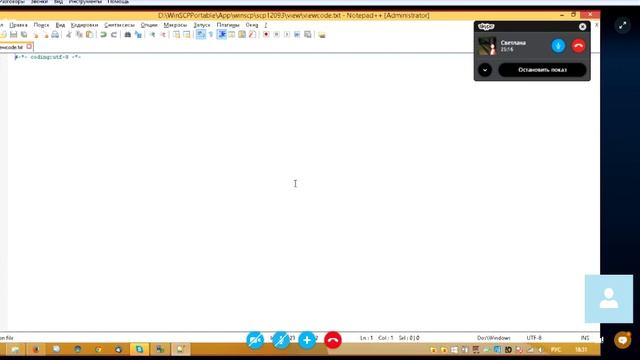Cut selection with the scissors icon
Screen dimensions: 640x360
click(x=69, y=35)
